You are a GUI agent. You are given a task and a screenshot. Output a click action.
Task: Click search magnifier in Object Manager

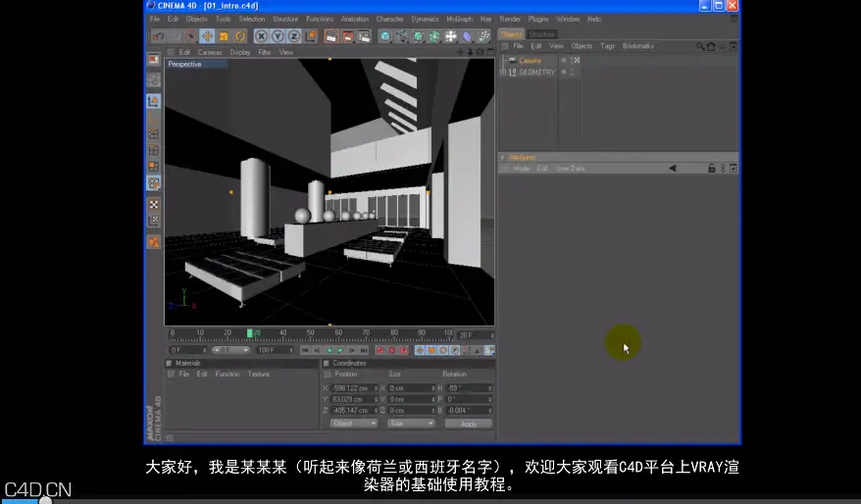click(x=700, y=47)
